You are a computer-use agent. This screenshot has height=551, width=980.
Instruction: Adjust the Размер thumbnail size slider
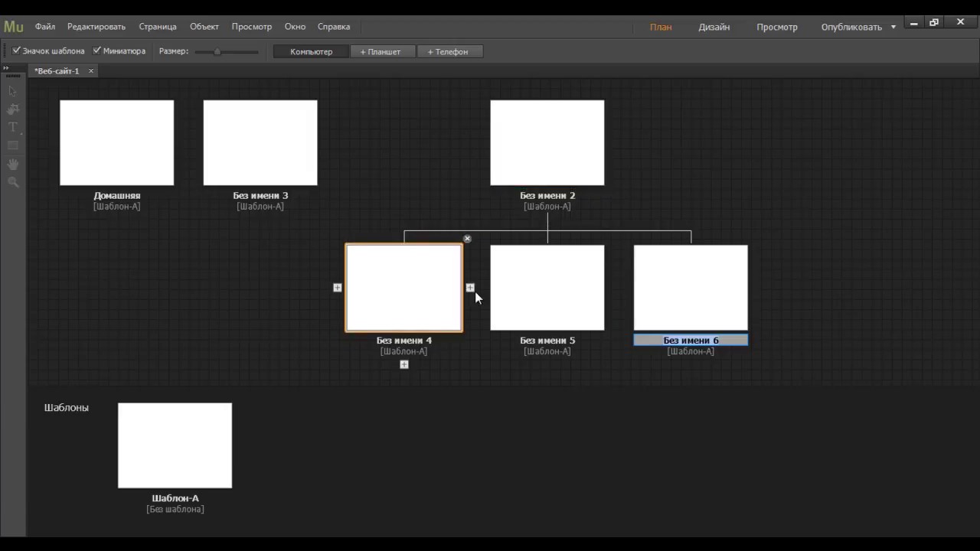pyautogui.click(x=217, y=51)
